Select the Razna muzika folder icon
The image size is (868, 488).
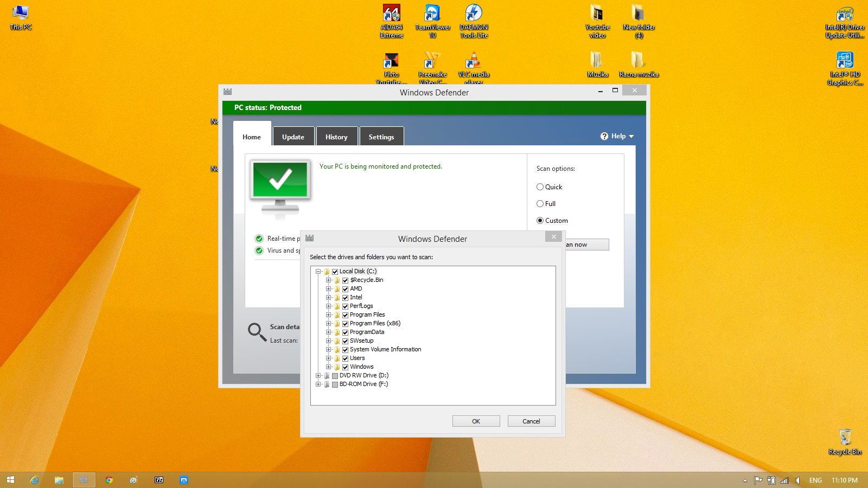639,65
